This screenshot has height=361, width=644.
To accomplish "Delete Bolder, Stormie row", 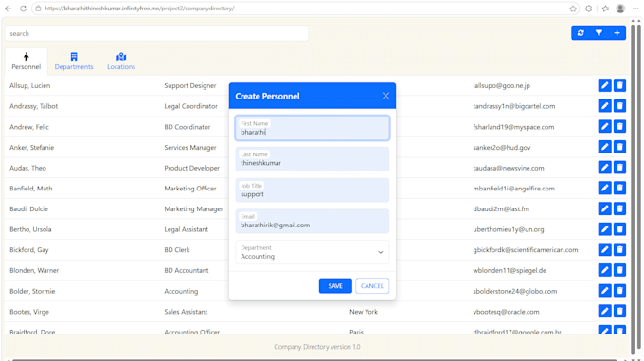I will pyautogui.click(x=619, y=291).
